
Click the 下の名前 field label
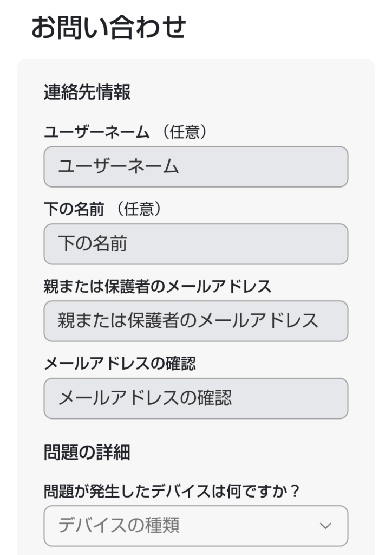(74, 210)
